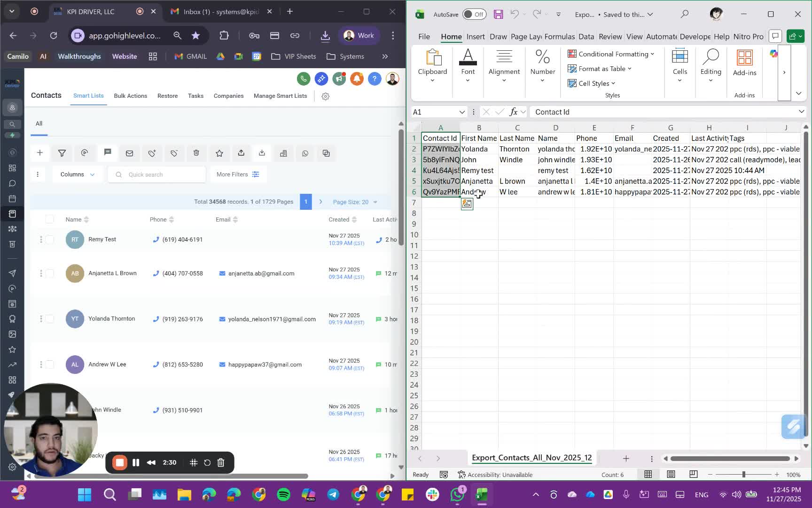The width and height of the screenshot is (812, 508).
Task: Toggle Excel AutoSave switch
Action: (x=474, y=15)
